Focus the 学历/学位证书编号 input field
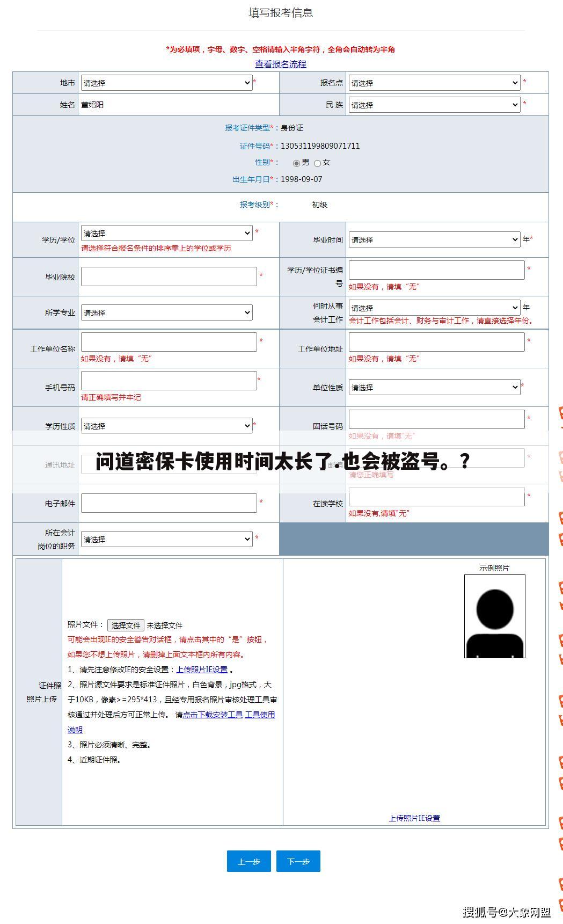Screen dimensions: 563x924 point(436,270)
